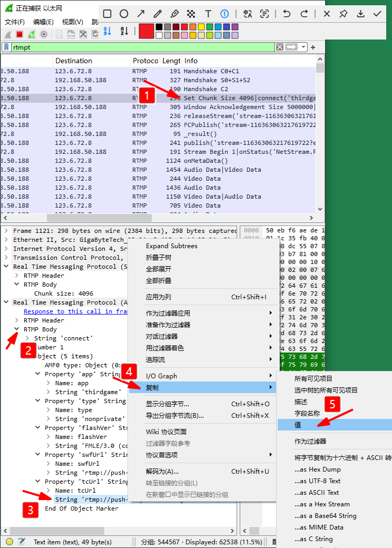Select the ellipse annotation tool
This screenshot has height=548, width=392.
tap(124, 14)
